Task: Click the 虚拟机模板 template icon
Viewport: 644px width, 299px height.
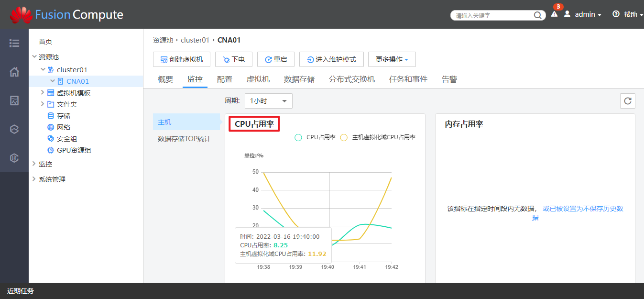Action: [x=51, y=93]
